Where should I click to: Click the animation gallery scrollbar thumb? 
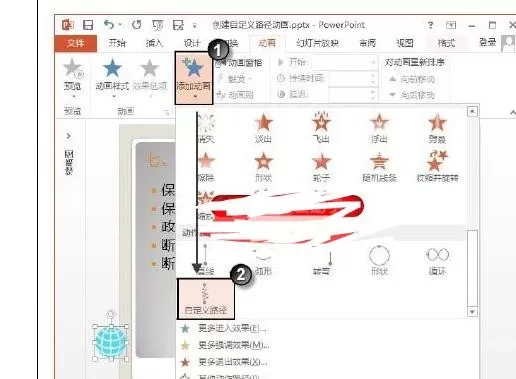click(x=472, y=268)
